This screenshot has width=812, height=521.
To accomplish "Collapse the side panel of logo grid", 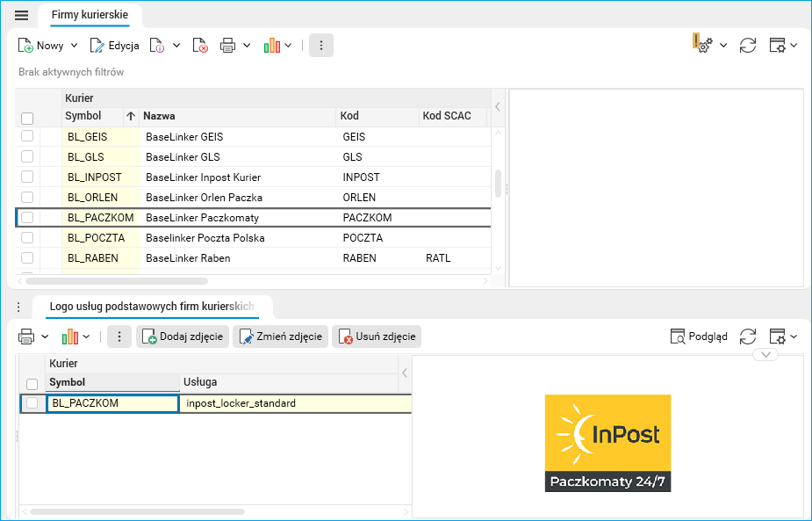I will pyautogui.click(x=405, y=373).
